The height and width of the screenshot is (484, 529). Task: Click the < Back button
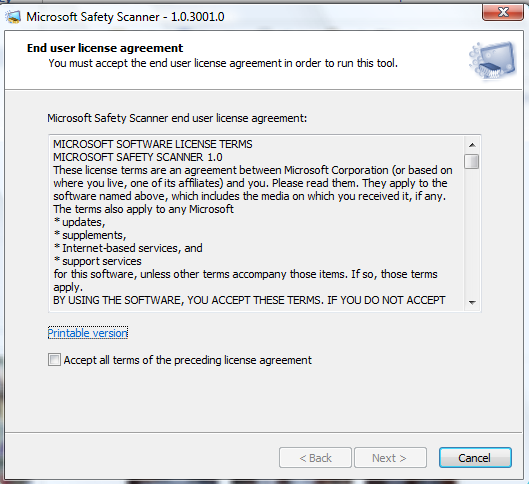tap(315, 458)
